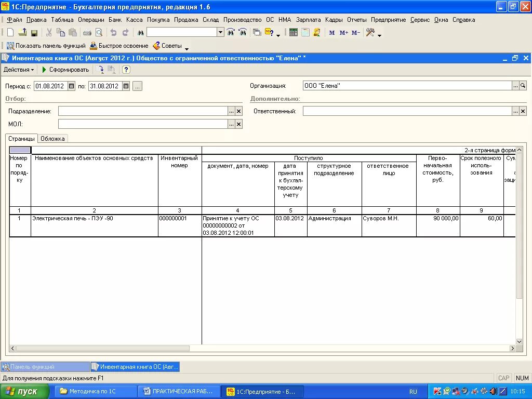Clear the МОЛ field with X
Viewport: 532px width, 399px height.
tap(239, 124)
